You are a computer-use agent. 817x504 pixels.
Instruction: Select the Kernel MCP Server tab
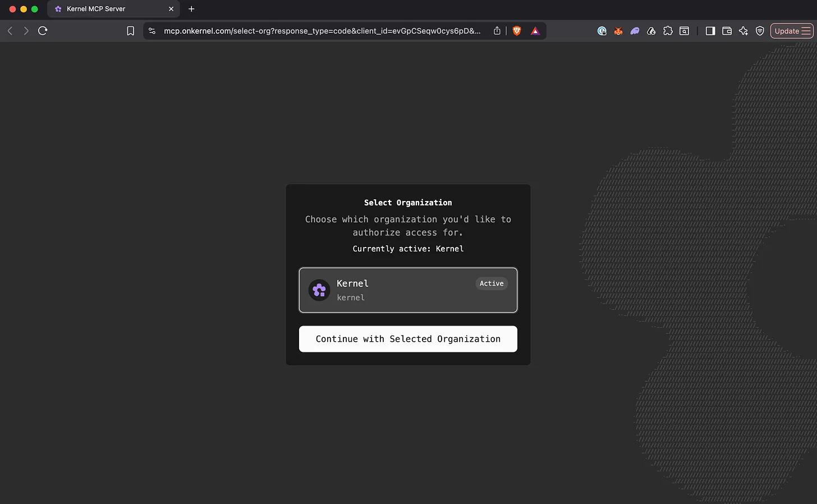coord(113,9)
